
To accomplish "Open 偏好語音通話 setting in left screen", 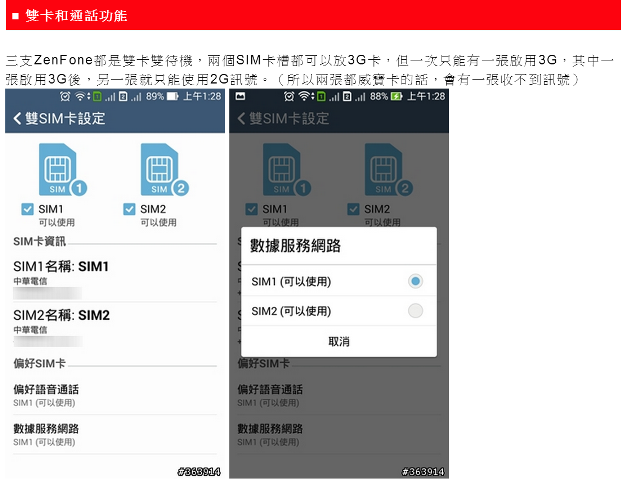I will (115, 396).
